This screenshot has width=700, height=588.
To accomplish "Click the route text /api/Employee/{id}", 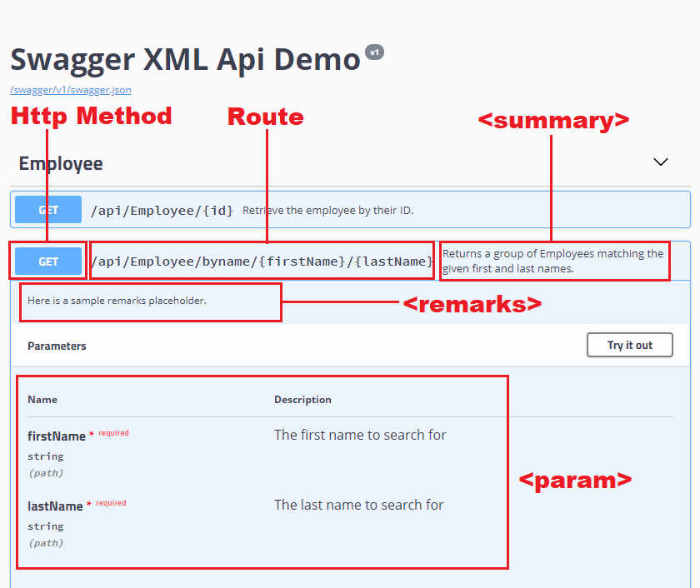I will [x=163, y=209].
